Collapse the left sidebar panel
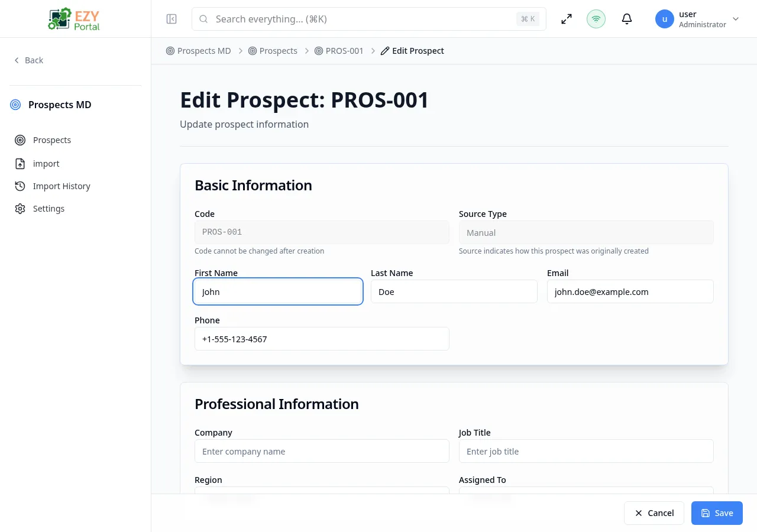 (x=171, y=18)
